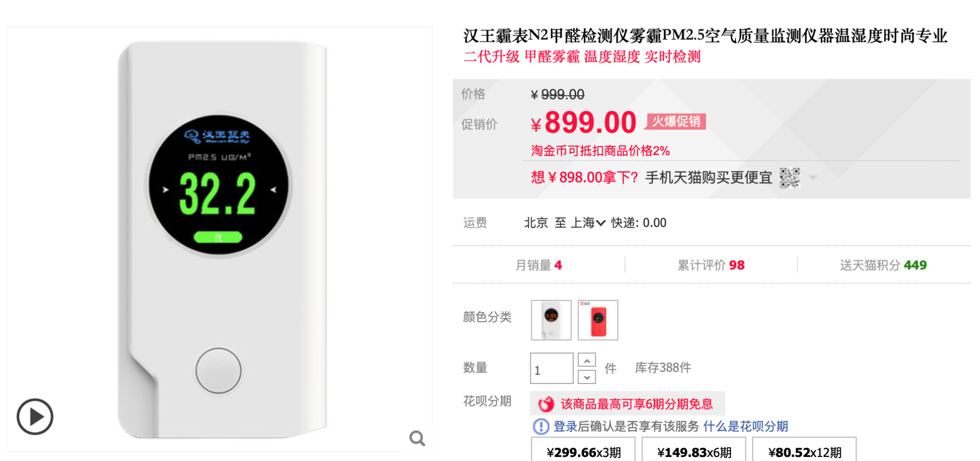The height and width of the screenshot is (461, 980).
Task: Click the quantity input field
Action: click(551, 369)
